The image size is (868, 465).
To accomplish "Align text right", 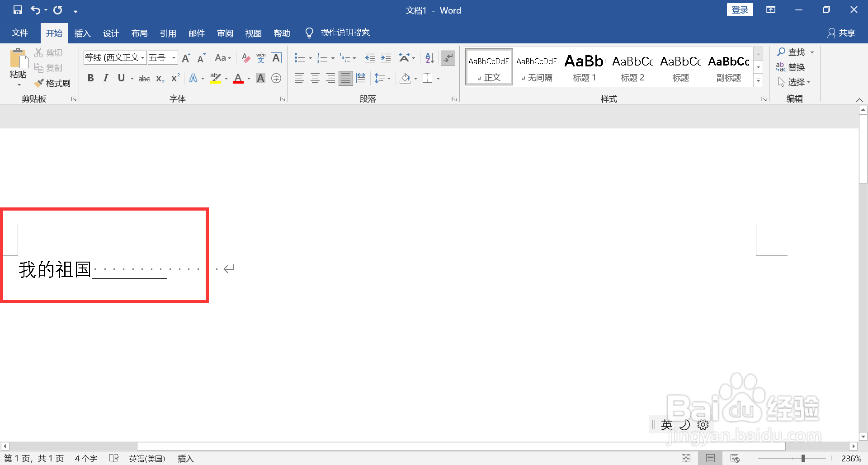I will (330, 78).
